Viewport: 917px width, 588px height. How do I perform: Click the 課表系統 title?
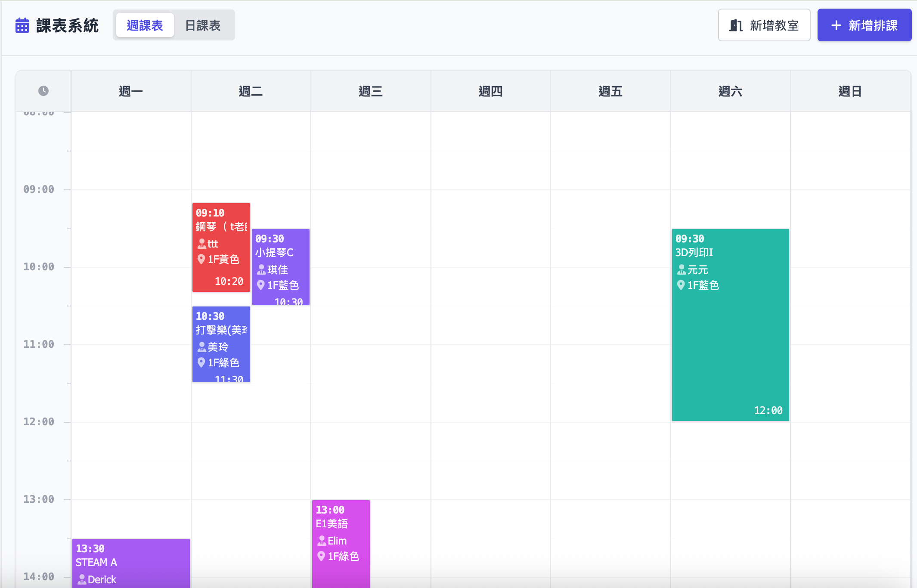pyautogui.click(x=68, y=25)
